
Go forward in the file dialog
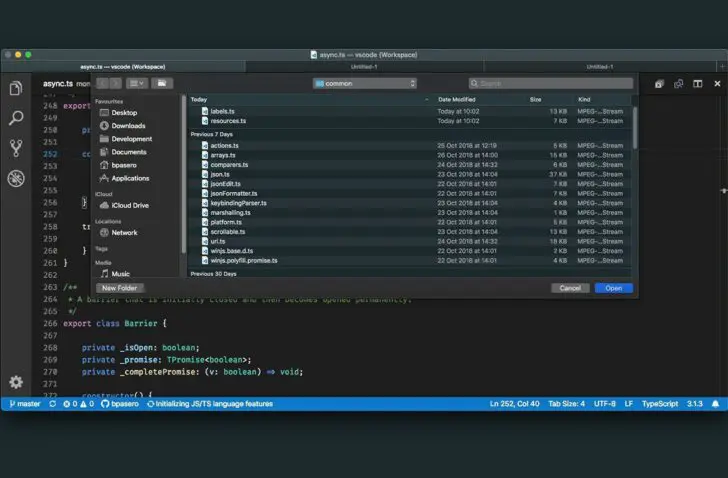[x=116, y=84]
